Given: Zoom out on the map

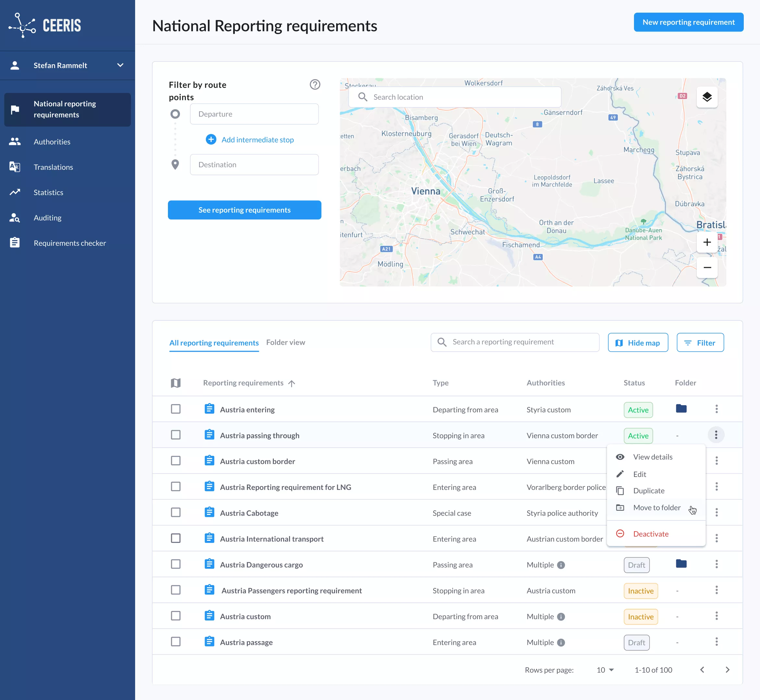Looking at the screenshot, I should 707,268.
